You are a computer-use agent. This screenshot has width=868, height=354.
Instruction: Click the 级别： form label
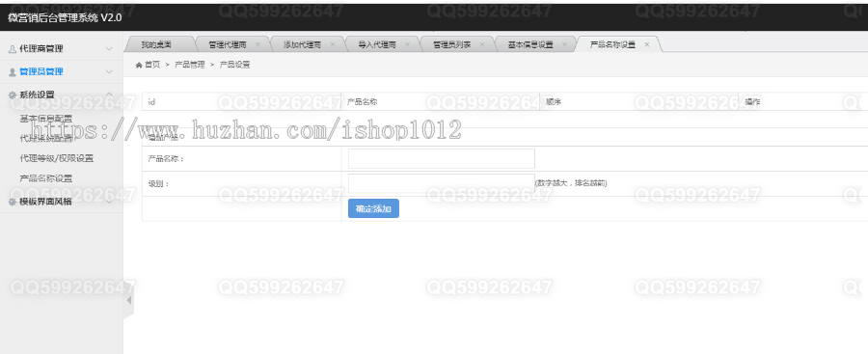[158, 184]
